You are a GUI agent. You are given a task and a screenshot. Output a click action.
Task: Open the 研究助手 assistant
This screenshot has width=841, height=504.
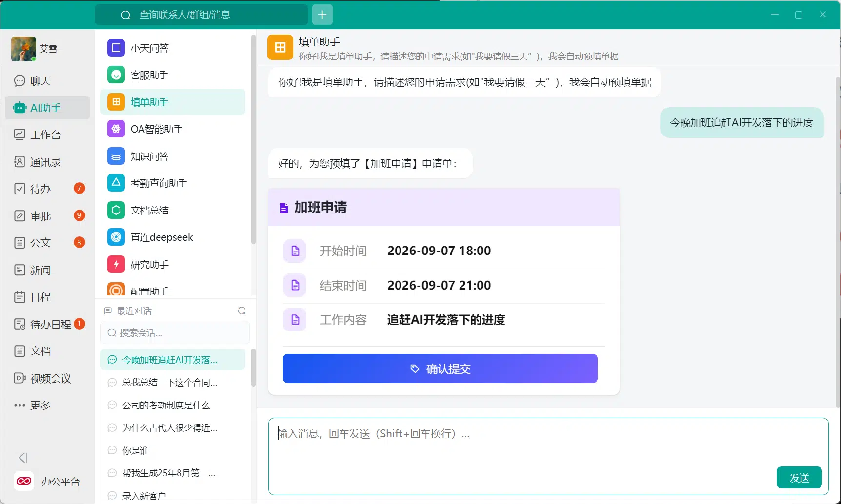point(173,264)
